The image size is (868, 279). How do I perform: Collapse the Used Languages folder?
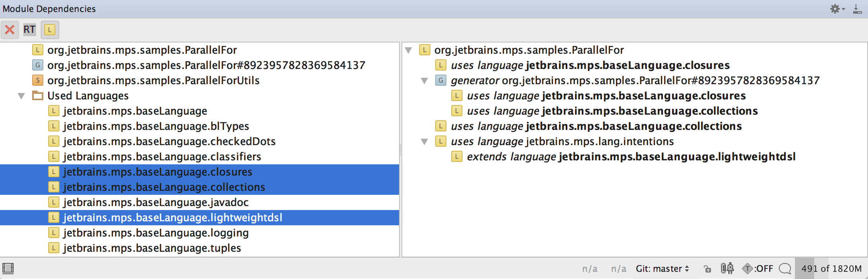[x=22, y=96]
